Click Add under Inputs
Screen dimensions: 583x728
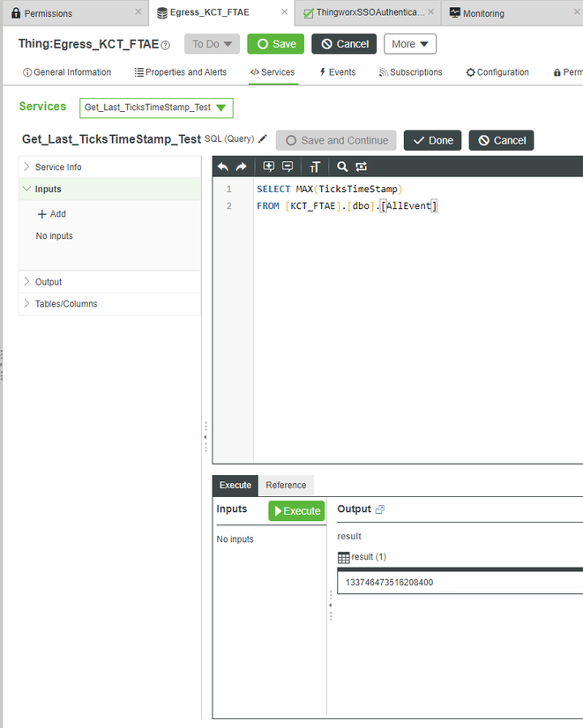51,214
